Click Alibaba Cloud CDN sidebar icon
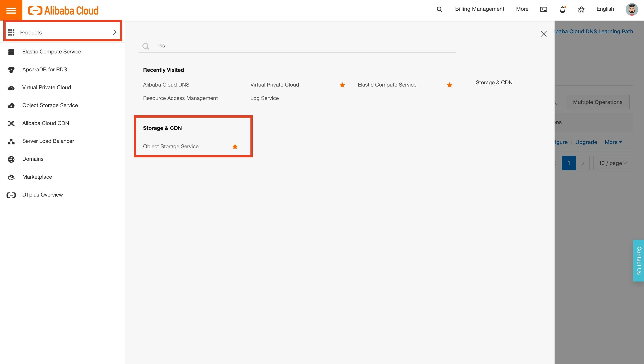This screenshot has width=644, height=364. point(11,123)
